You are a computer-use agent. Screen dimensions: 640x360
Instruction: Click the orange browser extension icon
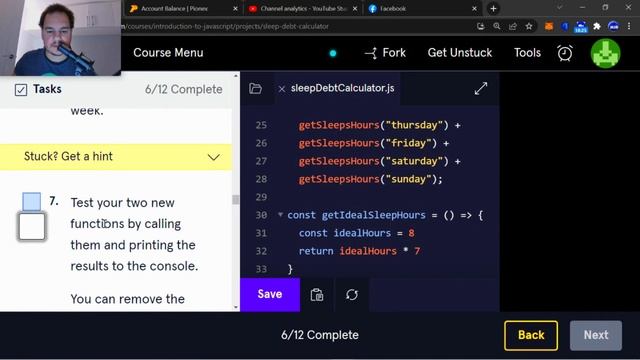(x=549, y=27)
